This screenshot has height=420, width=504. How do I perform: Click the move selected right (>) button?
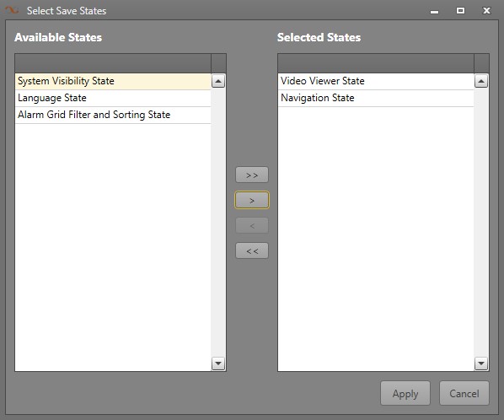coord(252,200)
